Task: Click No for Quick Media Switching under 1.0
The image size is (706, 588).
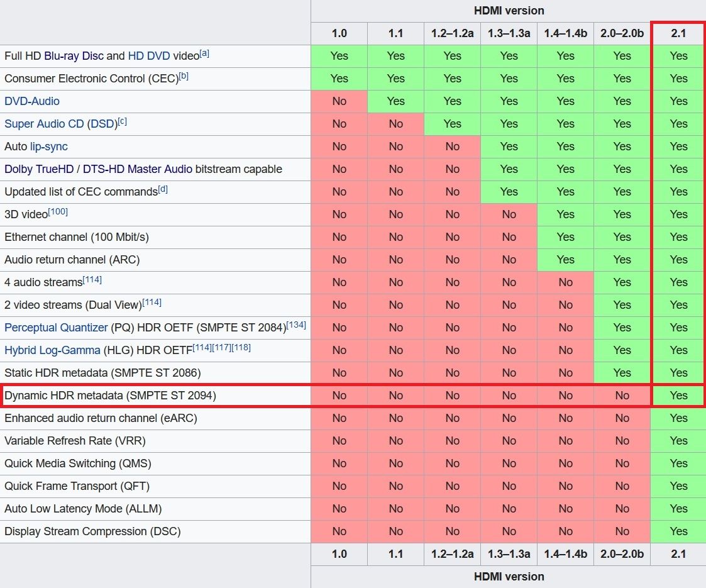Action: click(x=339, y=463)
